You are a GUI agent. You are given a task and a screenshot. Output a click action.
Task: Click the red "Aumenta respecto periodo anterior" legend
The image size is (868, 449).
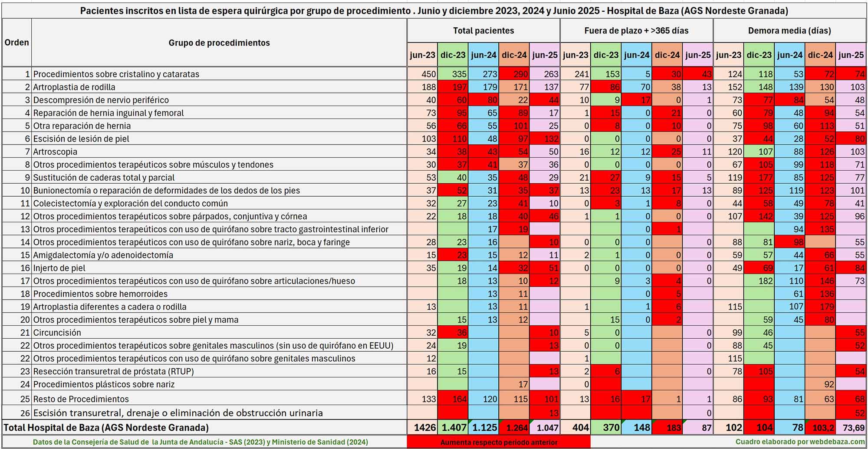click(x=499, y=442)
